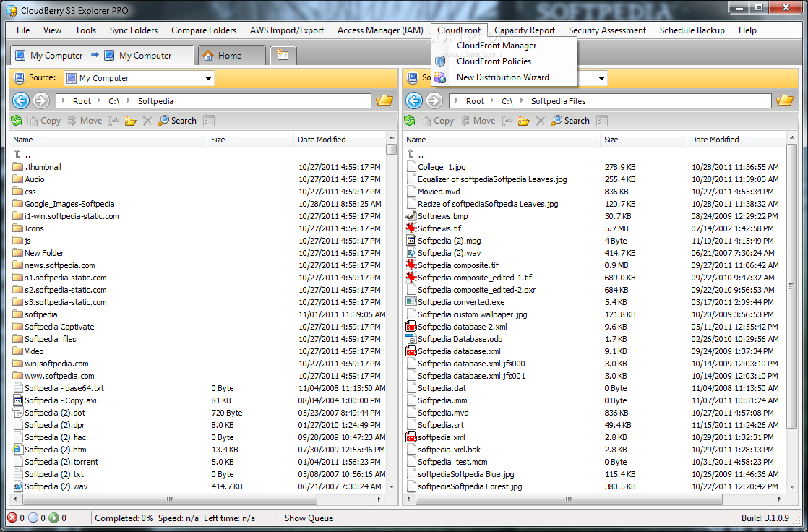Select the file Softpedia (2).torrent

(61, 461)
